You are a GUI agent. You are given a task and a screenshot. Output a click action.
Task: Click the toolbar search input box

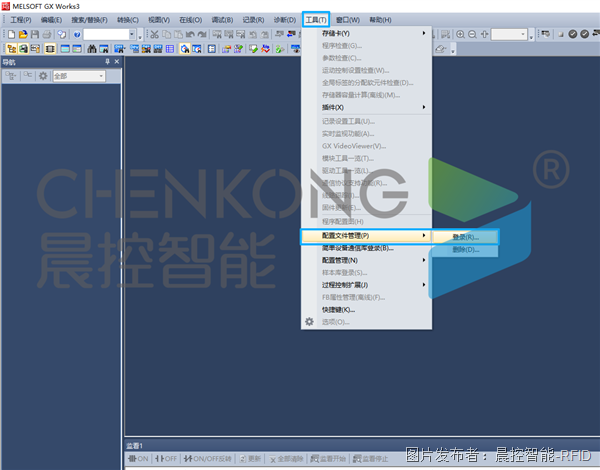(x=108, y=34)
